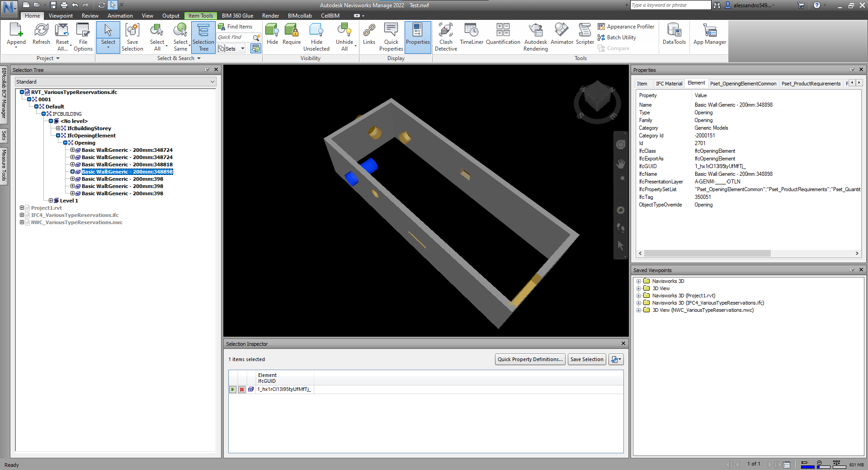Click the red deselect icon in Selection Inspector row
868x470 pixels.
point(242,389)
